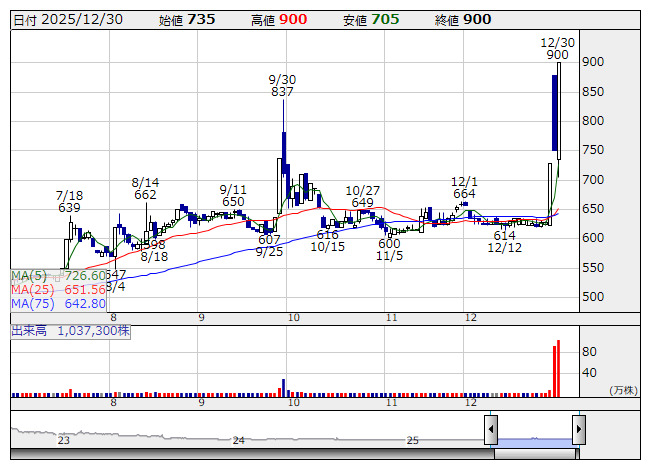The width and height of the screenshot is (653, 470).
Task: Click the tall red volume bar
Action: pyautogui.click(x=558, y=368)
